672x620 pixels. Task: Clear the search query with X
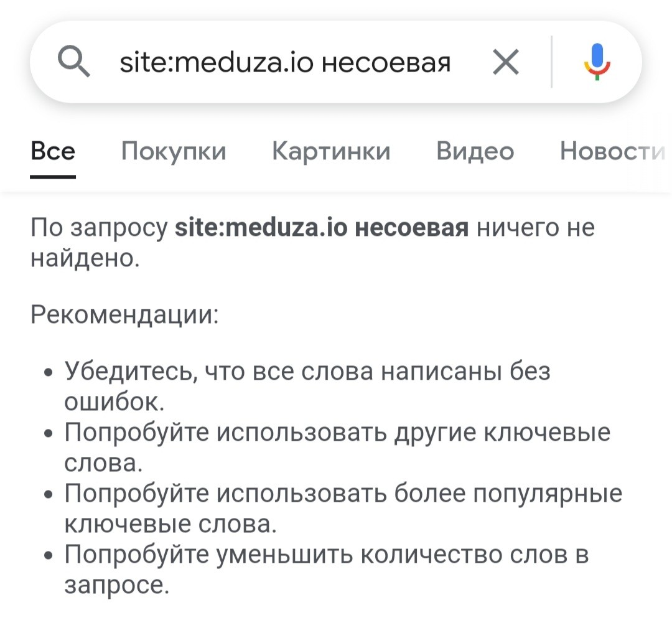(x=505, y=62)
